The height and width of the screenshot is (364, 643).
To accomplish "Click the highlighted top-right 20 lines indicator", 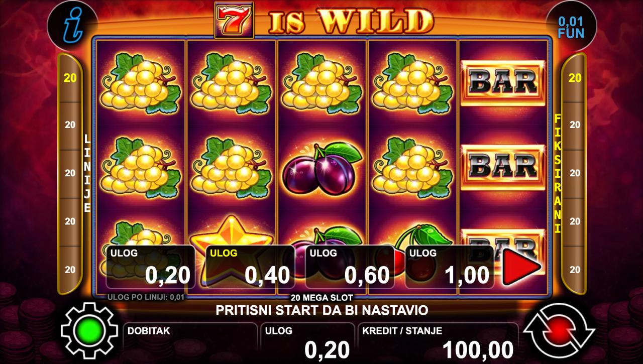I will [x=575, y=78].
